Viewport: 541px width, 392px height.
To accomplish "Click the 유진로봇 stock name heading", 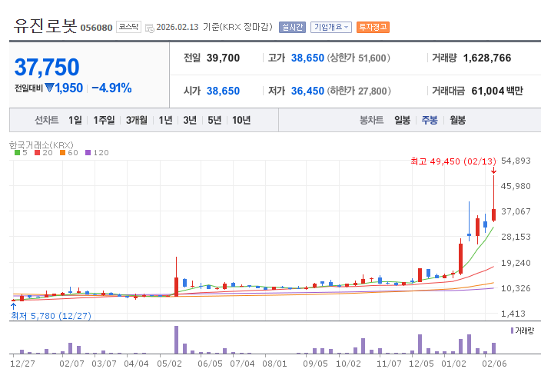I will [x=45, y=25].
